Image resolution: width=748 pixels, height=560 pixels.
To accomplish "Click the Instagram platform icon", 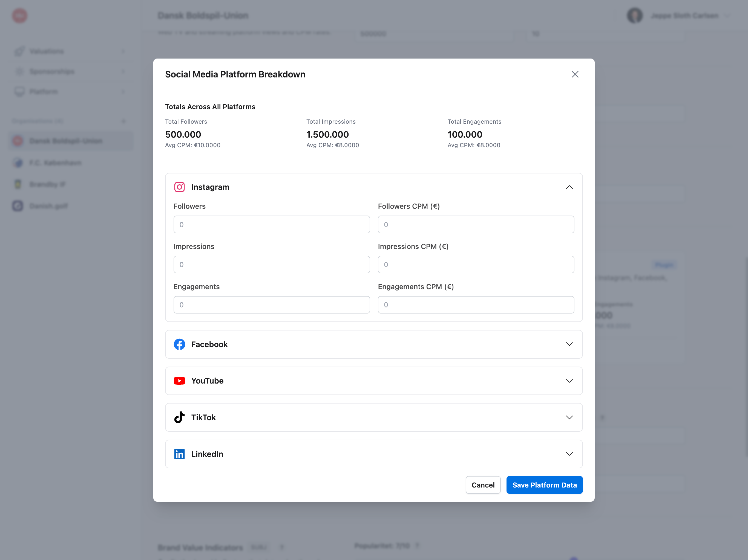I will pyautogui.click(x=179, y=187).
